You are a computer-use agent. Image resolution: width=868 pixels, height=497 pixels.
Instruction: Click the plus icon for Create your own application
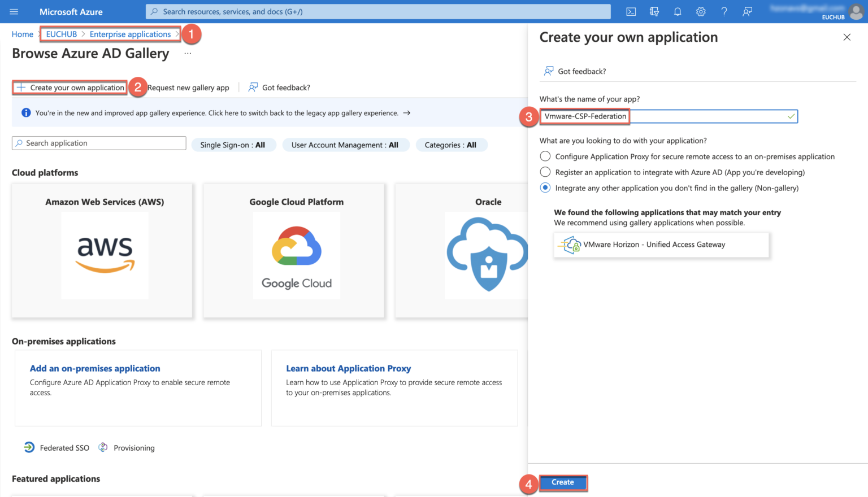21,88
